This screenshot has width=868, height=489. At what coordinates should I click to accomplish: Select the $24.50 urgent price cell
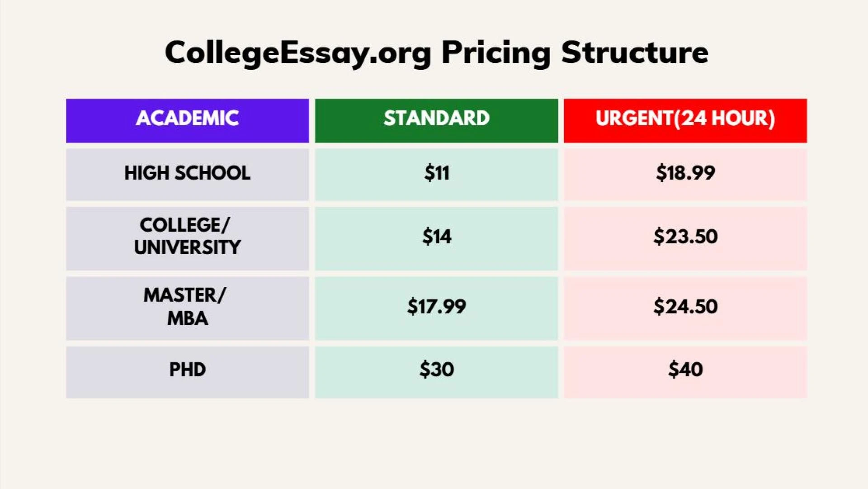point(685,308)
